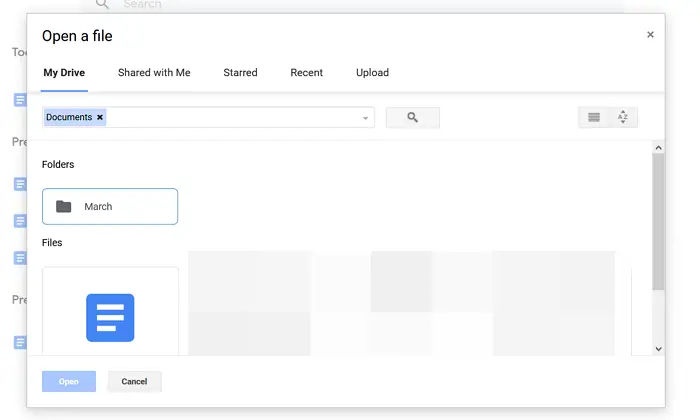Click the magnifier search button

pos(412,117)
